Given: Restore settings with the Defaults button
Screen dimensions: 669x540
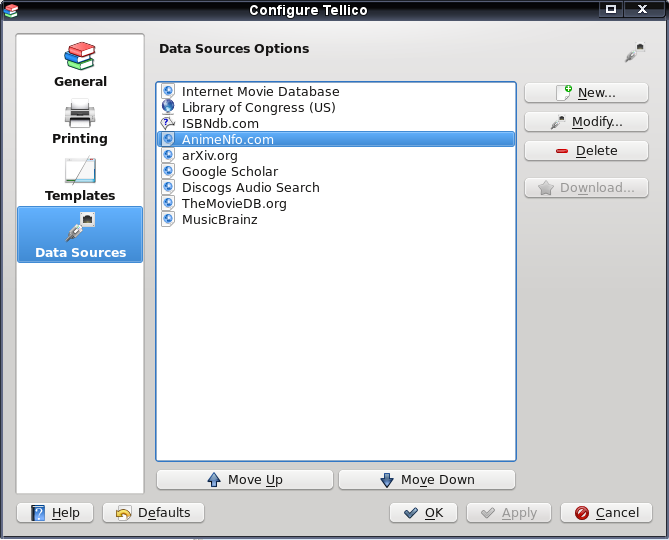Looking at the screenshot, I should point(154,512).
